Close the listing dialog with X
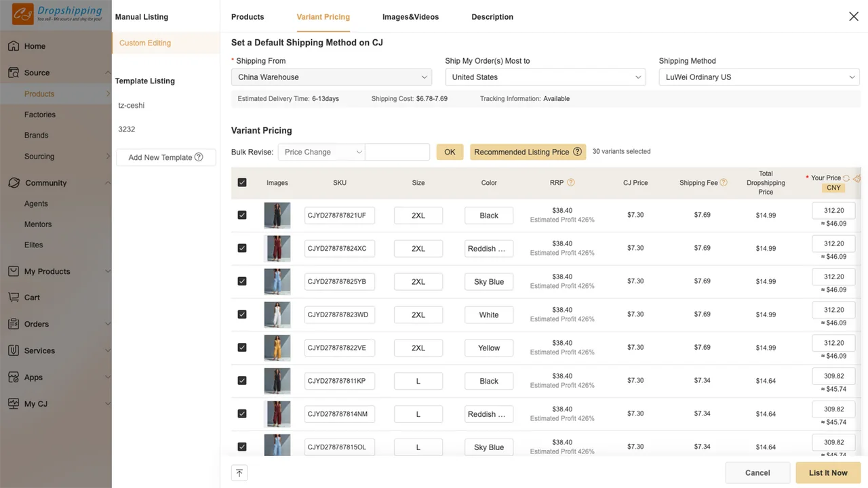This screenshot has height=488, width=868. click(854, 16)
